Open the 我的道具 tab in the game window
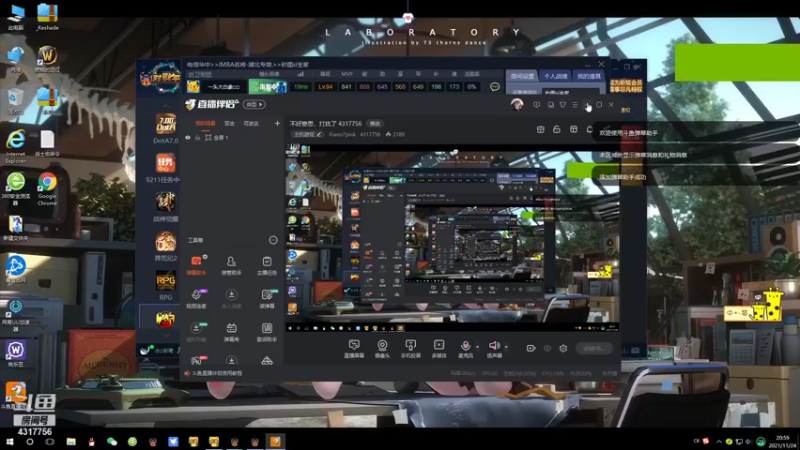The height and width of the screenshot is (450, 800). click(x=589, y=76)
